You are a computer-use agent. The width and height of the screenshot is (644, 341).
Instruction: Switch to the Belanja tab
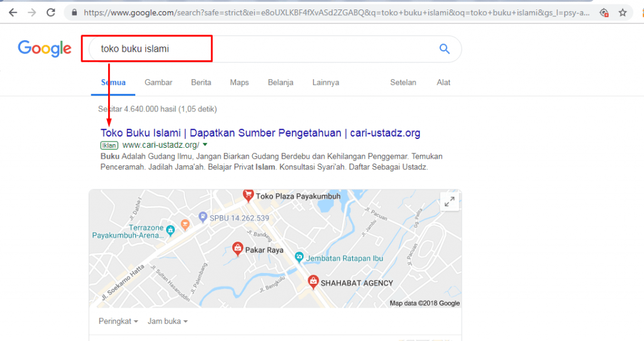tap(280, 82)
